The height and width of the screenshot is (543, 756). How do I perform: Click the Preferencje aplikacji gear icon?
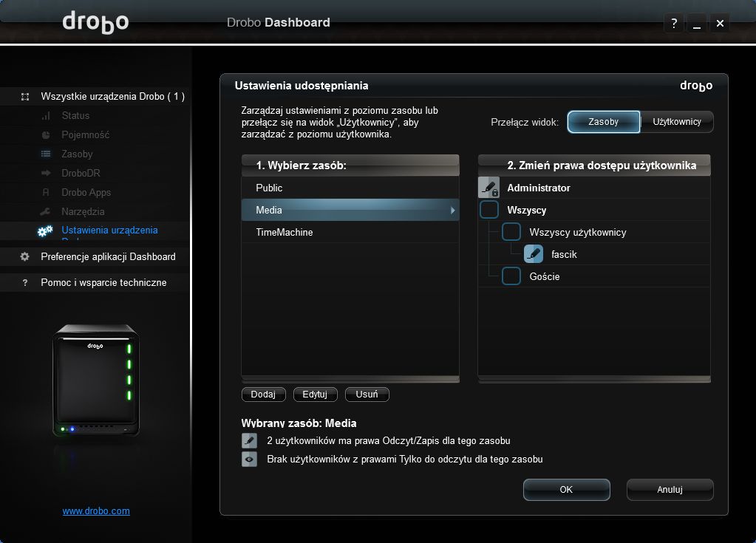pyautogui.click(x=24, y=257)
